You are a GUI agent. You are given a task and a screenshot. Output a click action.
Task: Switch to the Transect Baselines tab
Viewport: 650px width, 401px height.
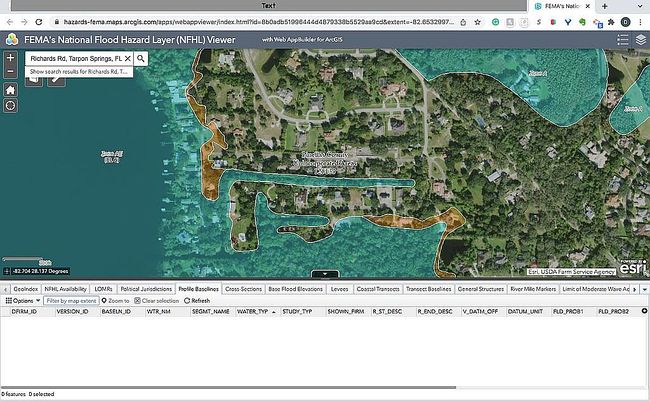pyautogui.click(x=429, y=289)
